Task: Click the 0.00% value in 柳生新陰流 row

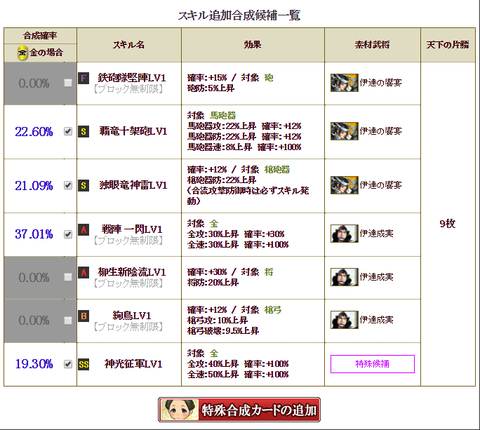Action: pyautogui.click(x=34, y=277)
